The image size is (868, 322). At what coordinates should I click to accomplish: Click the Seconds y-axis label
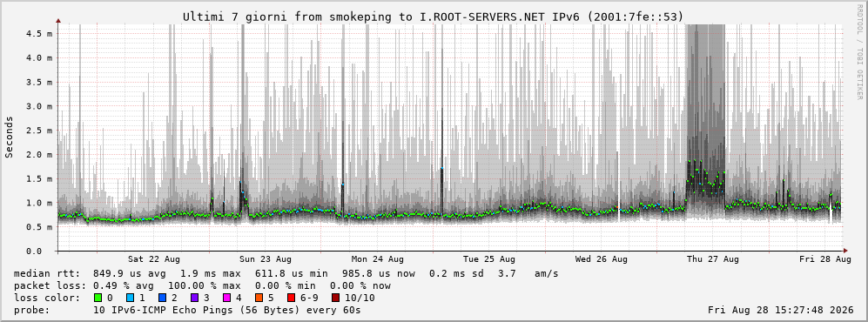click(x=10, y=138)
